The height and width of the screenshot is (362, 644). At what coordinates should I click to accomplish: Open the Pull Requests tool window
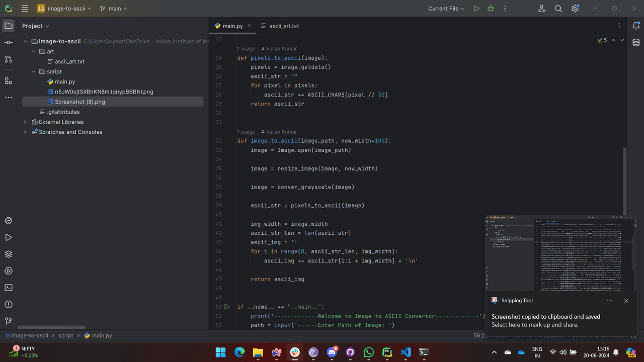pyautogui.click(x=9, y=59)
